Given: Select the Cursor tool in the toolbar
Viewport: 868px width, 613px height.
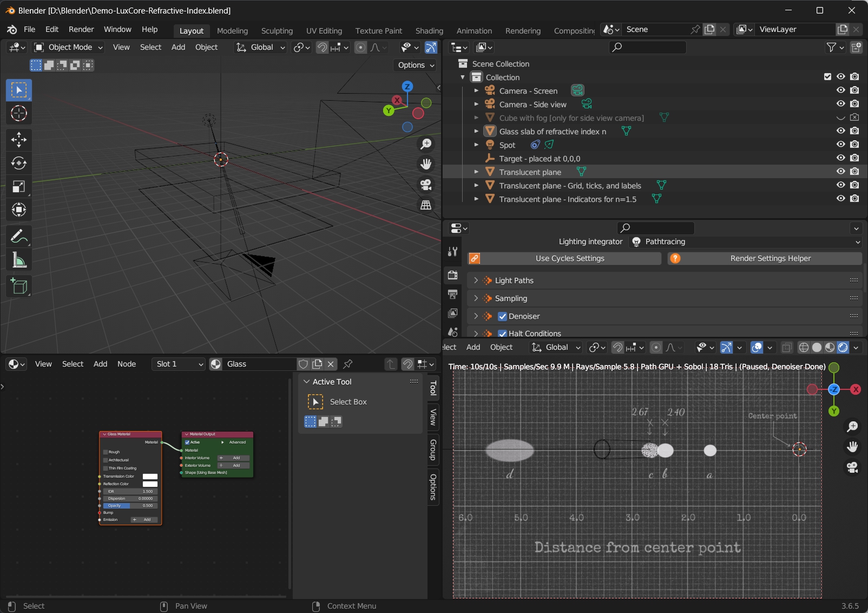Looking at the screenshot, I should click(19, 113).
